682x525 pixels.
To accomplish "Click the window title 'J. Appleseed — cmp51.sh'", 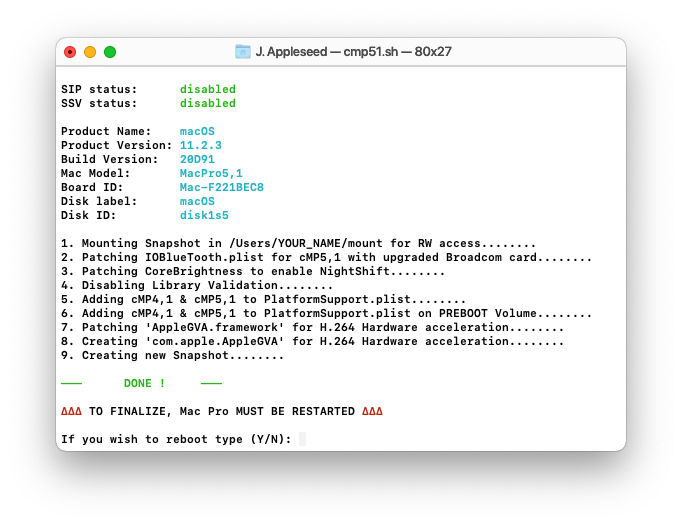I will 327,52.
